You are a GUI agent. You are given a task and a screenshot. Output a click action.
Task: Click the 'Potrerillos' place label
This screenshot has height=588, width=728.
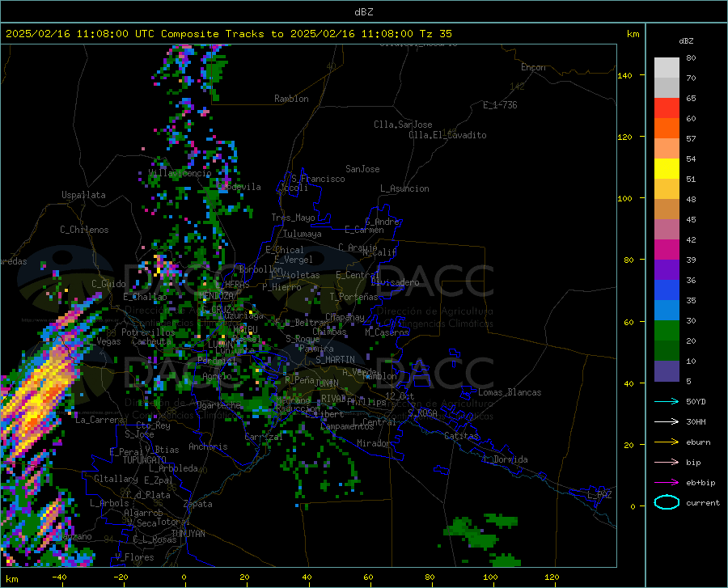coord(148,332)
